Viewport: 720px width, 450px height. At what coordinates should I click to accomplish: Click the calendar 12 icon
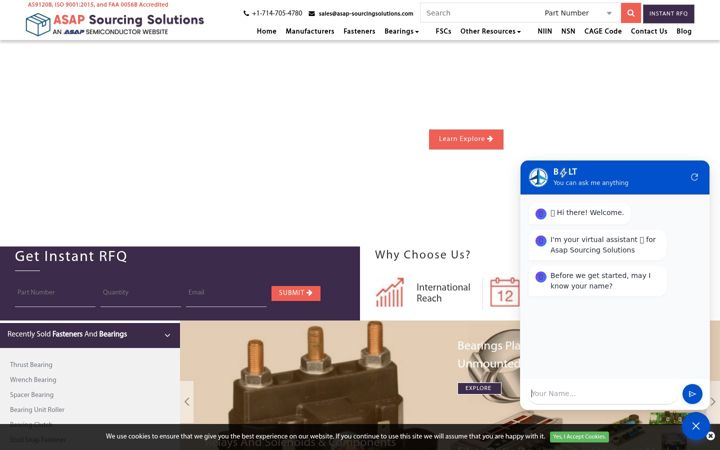click(x=505, y=292)
